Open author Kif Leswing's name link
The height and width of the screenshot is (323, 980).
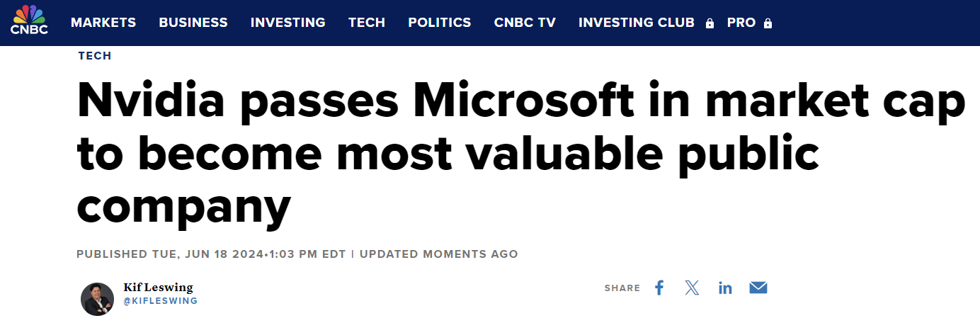click(158, 287)
